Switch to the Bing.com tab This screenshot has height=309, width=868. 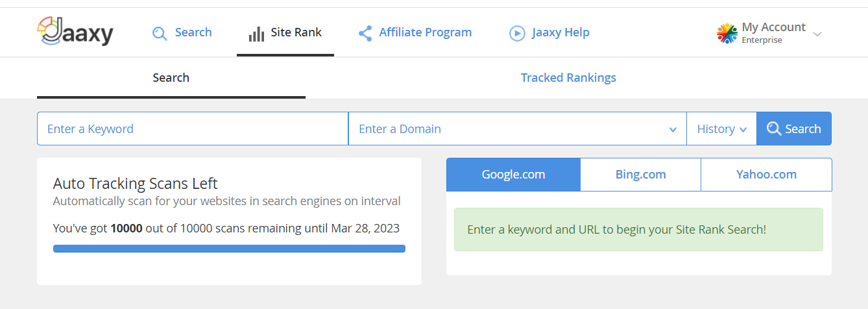(641, 175)
